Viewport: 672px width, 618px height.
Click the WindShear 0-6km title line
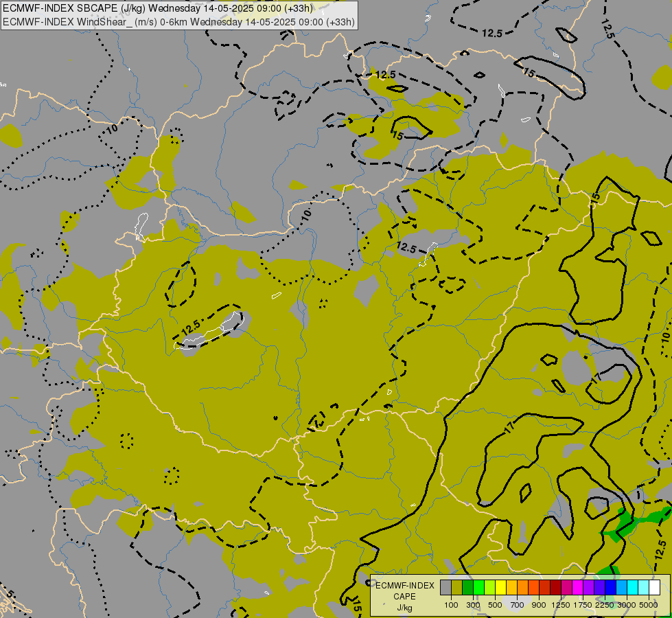click(x=178, y=22)
